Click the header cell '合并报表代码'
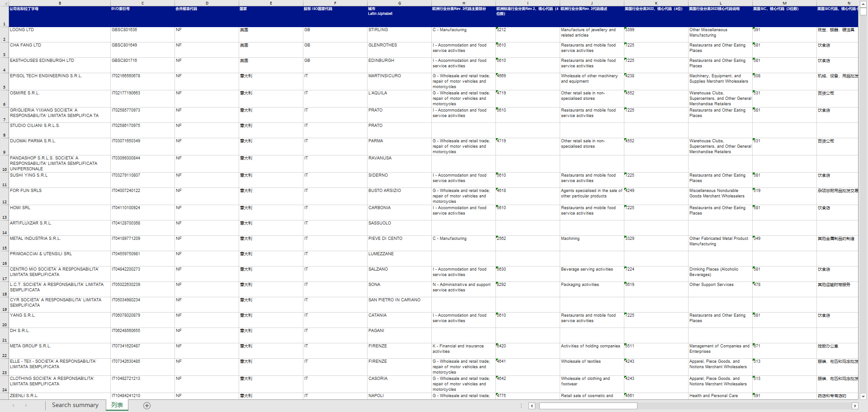The width and height of the screenshot is (868, 412). point(207,17)
